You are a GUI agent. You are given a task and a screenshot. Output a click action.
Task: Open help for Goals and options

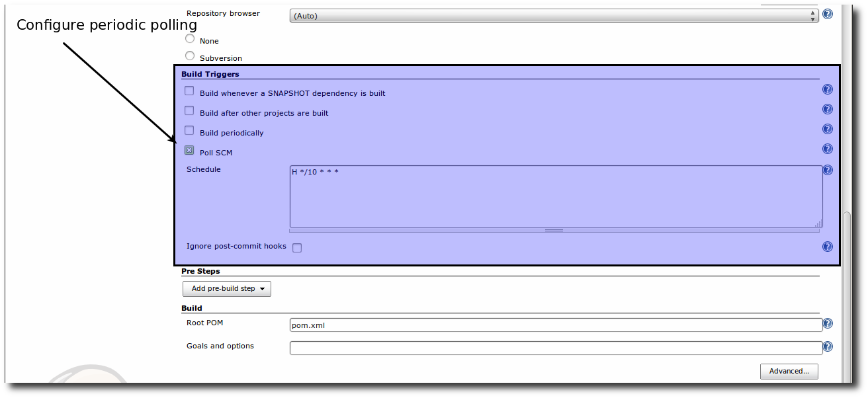tap(827, 346)
